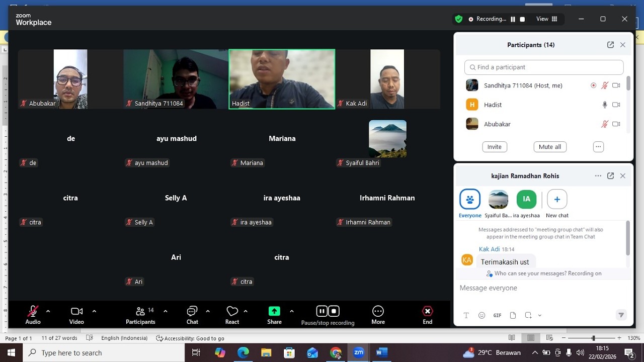Click the red End meeting button
The height and width of the screenshot is (362, 644).
[x=427, y=315]
